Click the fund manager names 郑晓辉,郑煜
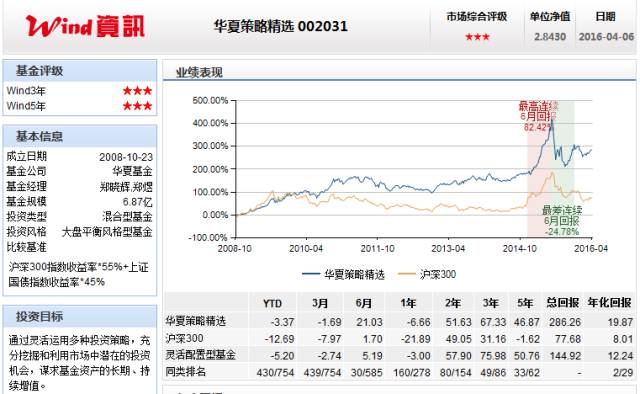Viewport: 640px width, 394px height. click(126, 187)
